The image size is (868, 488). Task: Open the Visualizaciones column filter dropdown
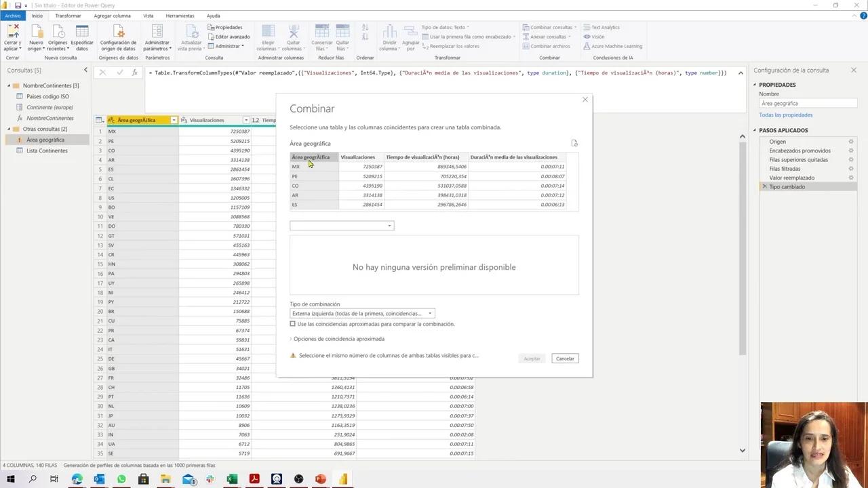245,120
